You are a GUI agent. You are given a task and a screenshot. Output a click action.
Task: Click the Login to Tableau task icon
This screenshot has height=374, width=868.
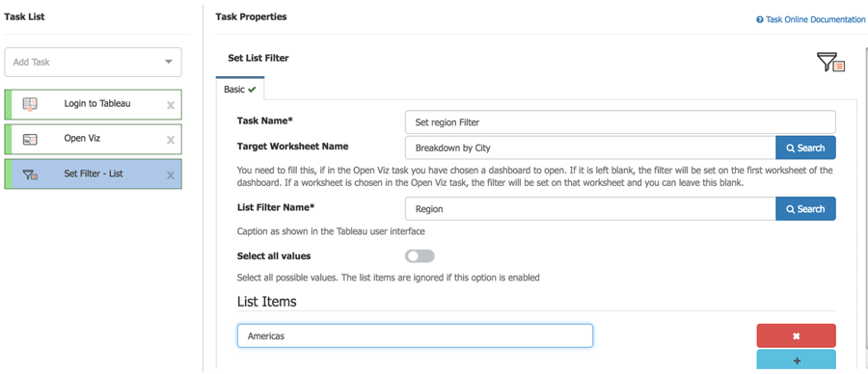click(x=30, y=104)
